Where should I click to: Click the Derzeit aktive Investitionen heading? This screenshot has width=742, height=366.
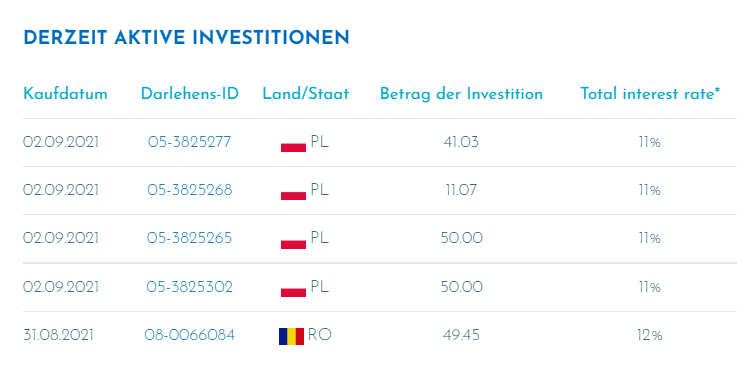click(x=186, y=38)
